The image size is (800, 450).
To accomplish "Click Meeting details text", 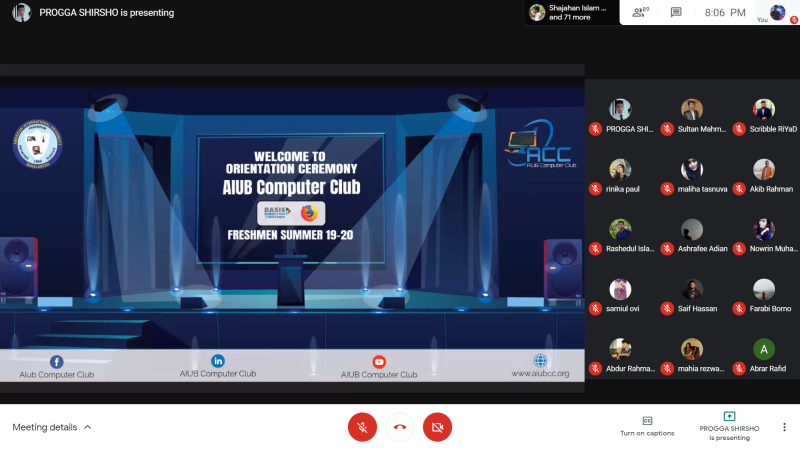I will (45, 427).
